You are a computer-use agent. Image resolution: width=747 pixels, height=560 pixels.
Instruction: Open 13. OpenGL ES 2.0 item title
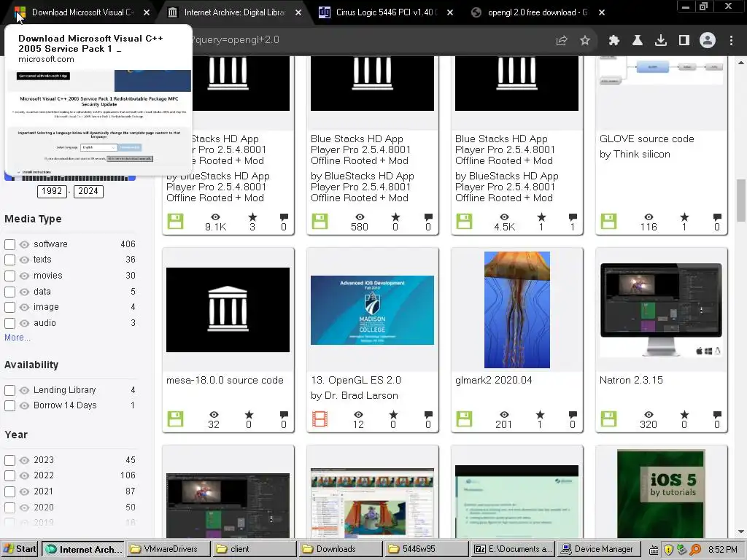click(356, 381)
